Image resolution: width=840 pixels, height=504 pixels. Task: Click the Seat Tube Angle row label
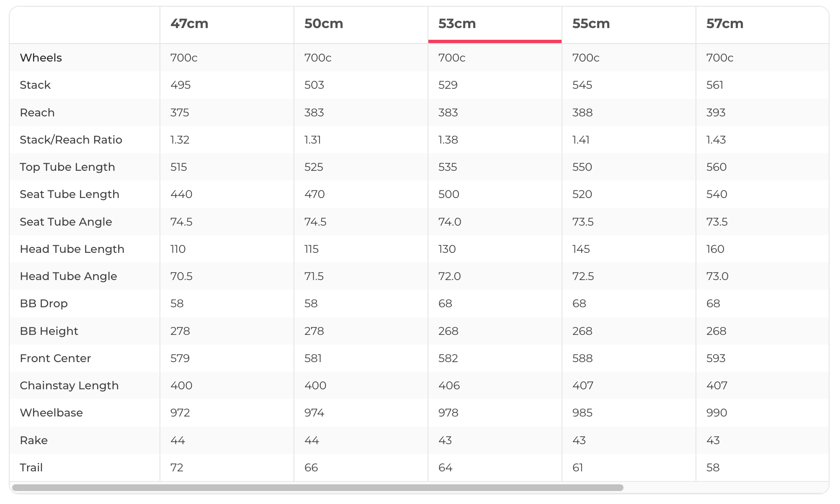tap(66, 222)
